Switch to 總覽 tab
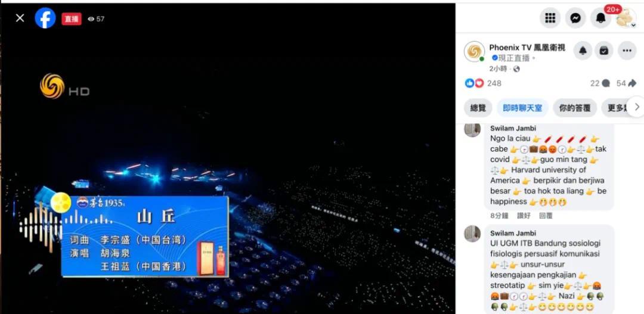 point(478,108)
